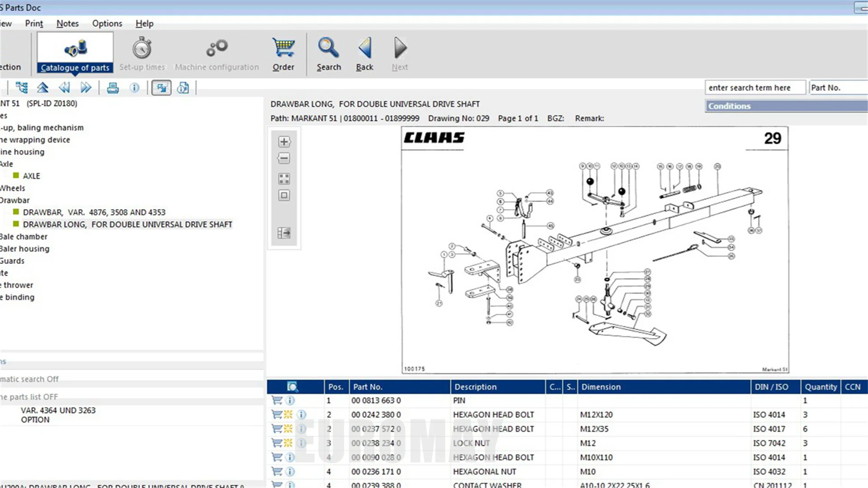
Task: Zoom in on the drawing with plus button
Action: click(284, 142)
